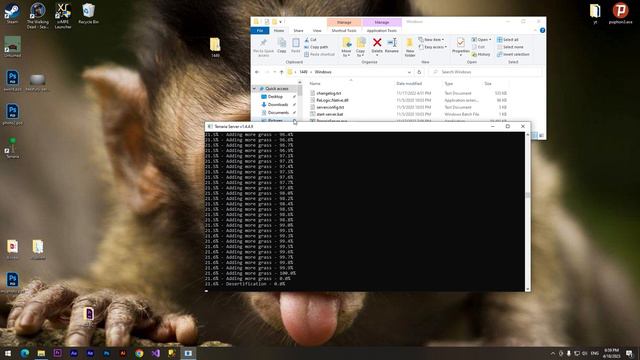Click History in the Open group
The image size is (640, 360).
[x=481, y=54]
